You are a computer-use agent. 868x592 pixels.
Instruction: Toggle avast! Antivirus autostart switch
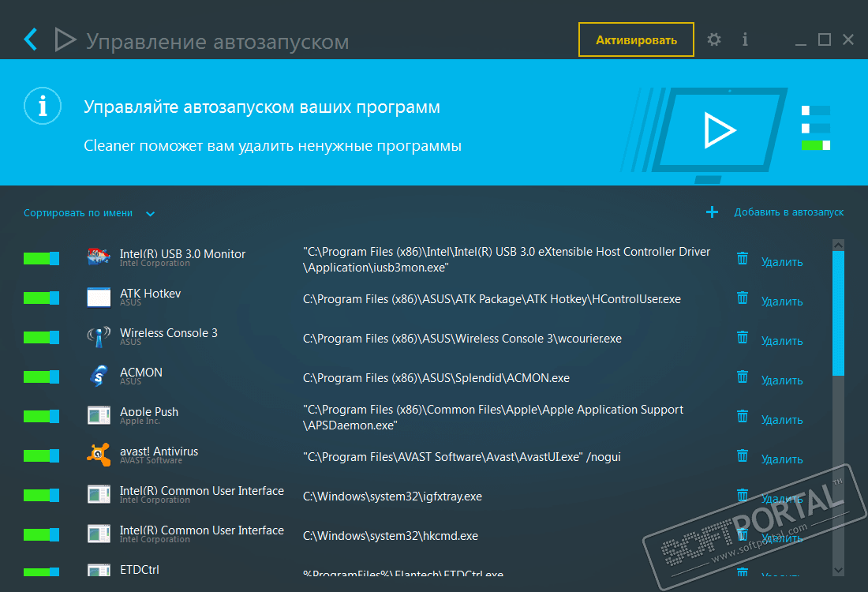(42, 455)
